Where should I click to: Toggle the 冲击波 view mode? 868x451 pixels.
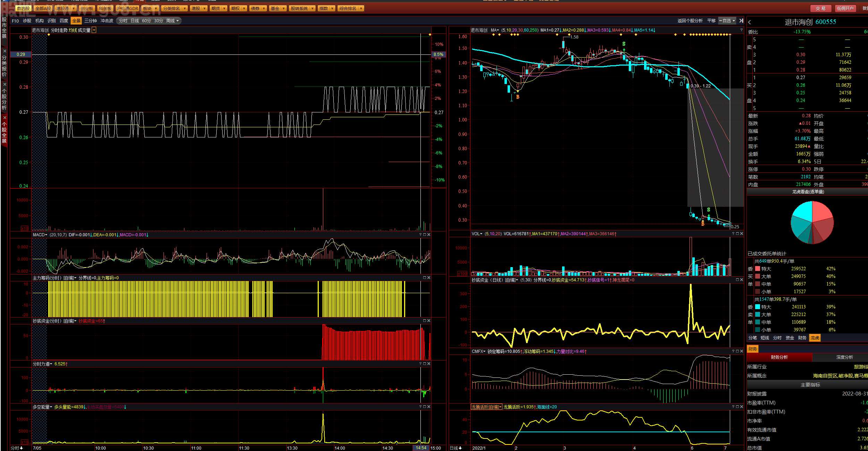(x=107, y=21)
